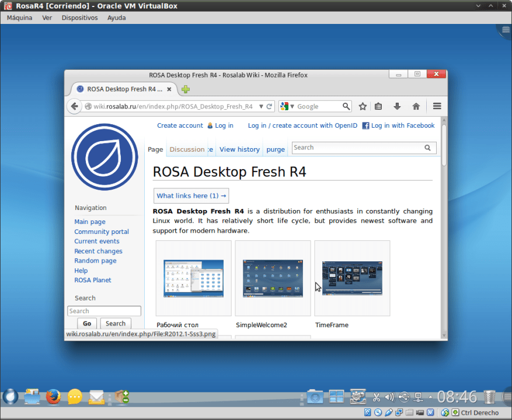The width and height of the screenshot is (512, 420).
Task: Open the volume speaker tray icon
Action: click(389, 397)
